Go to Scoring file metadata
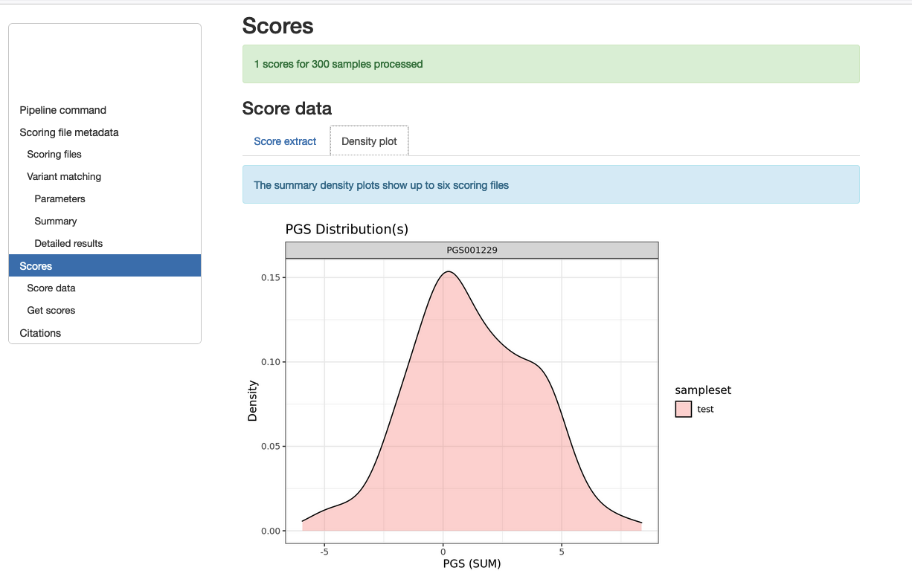This screenshot has height=588, width=912. 68,132
